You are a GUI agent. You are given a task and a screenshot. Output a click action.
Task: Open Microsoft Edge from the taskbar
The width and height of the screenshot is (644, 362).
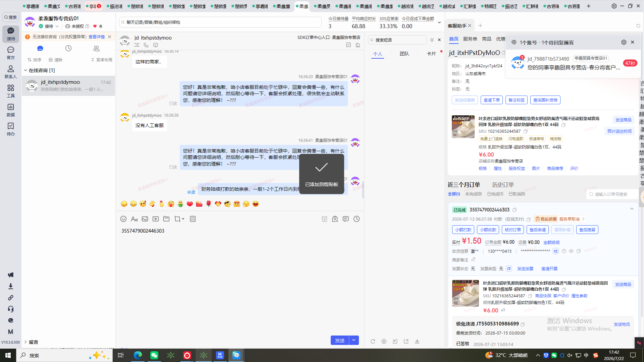[x=138, y=355]
